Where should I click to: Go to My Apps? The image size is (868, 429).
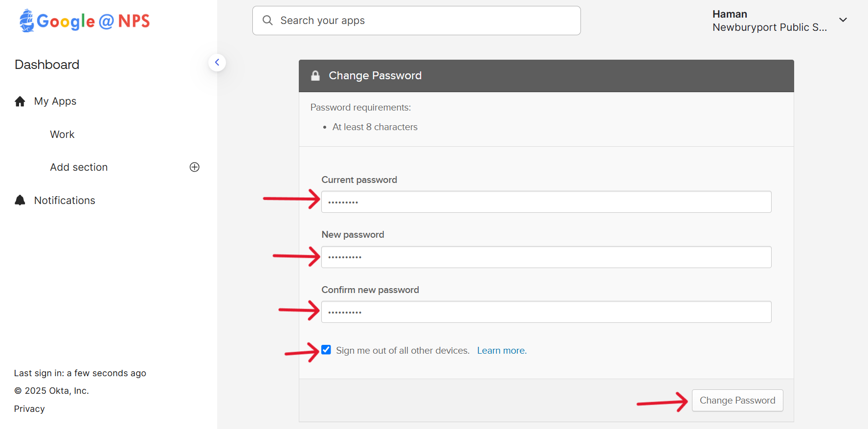[x=55, y=101]
